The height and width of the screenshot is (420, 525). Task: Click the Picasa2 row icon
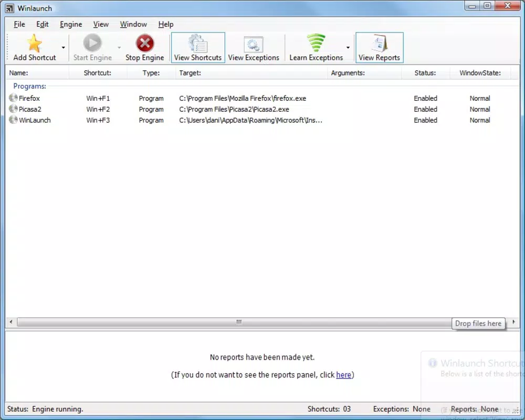click(x=13, y=109)
